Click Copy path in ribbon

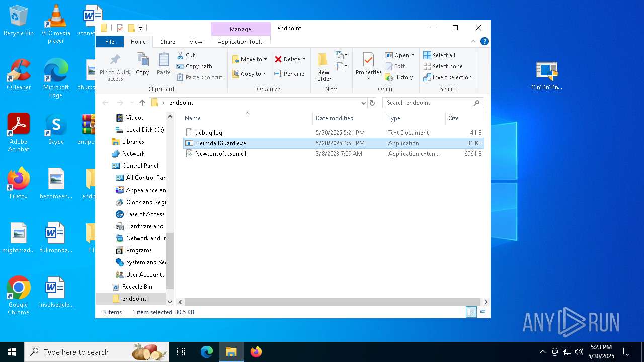coord(194,66)
